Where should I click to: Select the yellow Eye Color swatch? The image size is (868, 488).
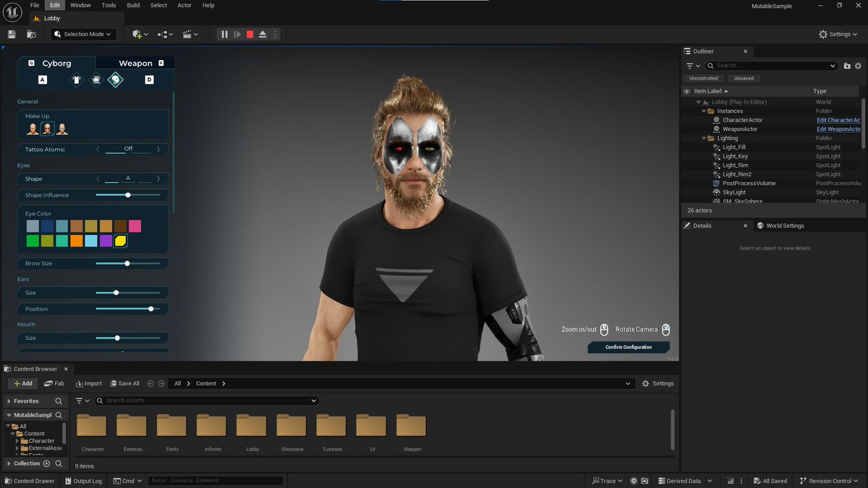click(120, 241)
